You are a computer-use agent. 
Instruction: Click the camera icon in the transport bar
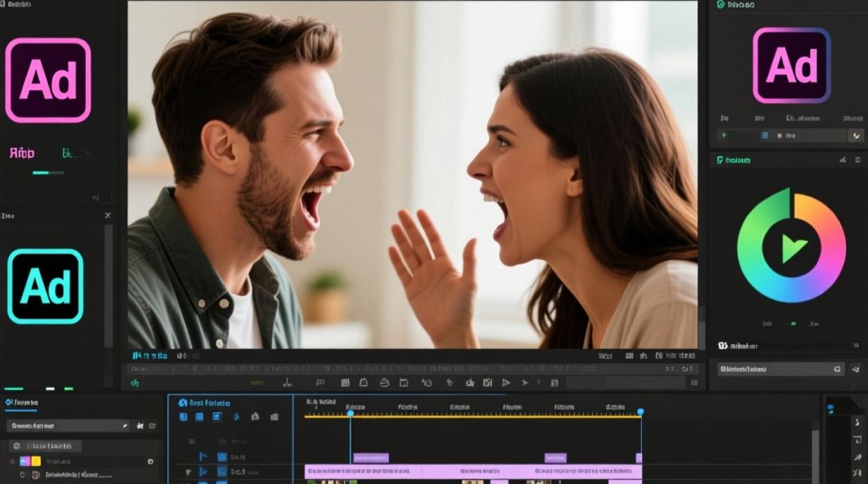coord(487,383)
